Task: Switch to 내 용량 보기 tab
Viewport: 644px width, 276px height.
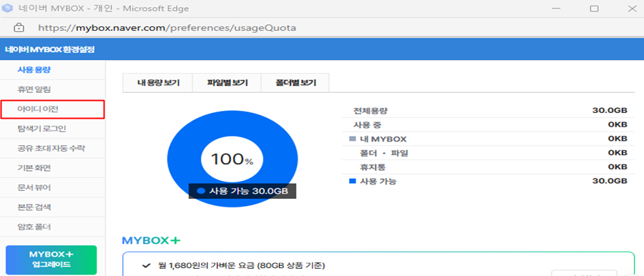Action: (x=158, y=83)
